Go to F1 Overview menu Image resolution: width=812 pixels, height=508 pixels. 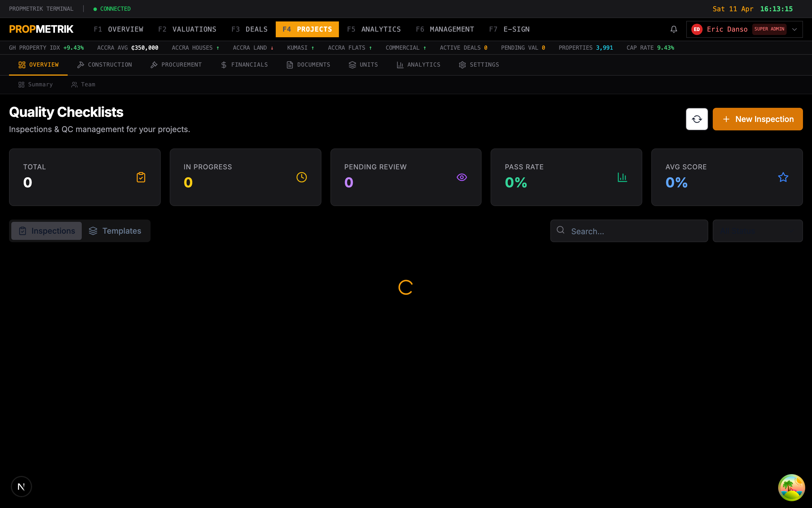coord(118,29)
